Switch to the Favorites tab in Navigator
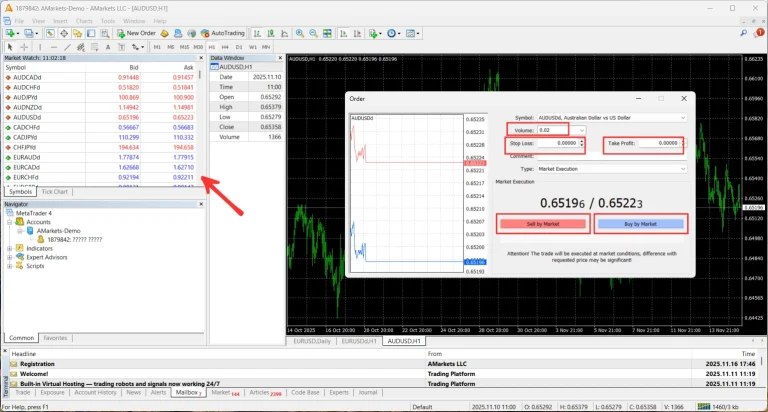768x412 pixels. (x=55, y=338)
